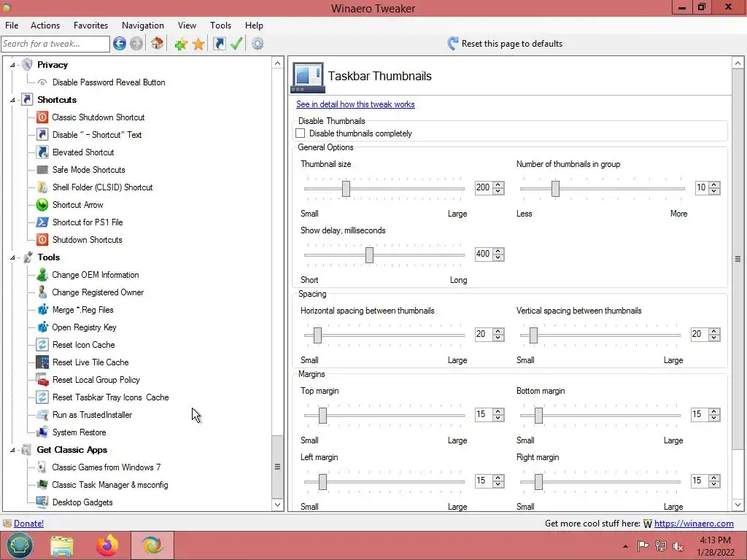Click the Elevated Shortcut icon
Viewport: 747px width, 560px height.
tap(42, 152)
